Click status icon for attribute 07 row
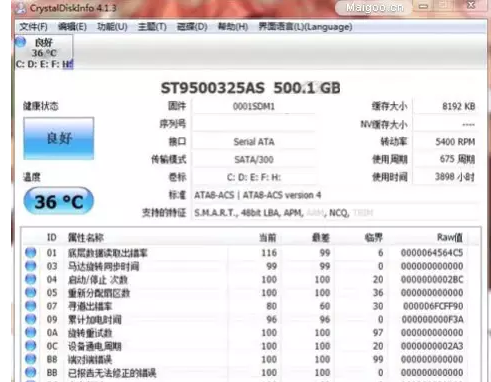This screenshot has height=382, width=491. 31,306
